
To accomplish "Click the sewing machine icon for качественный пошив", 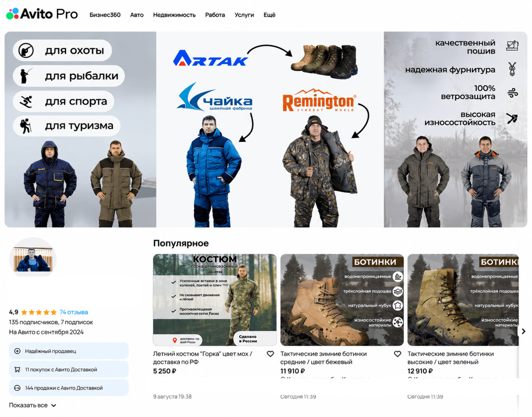I will tap(512, 46).
